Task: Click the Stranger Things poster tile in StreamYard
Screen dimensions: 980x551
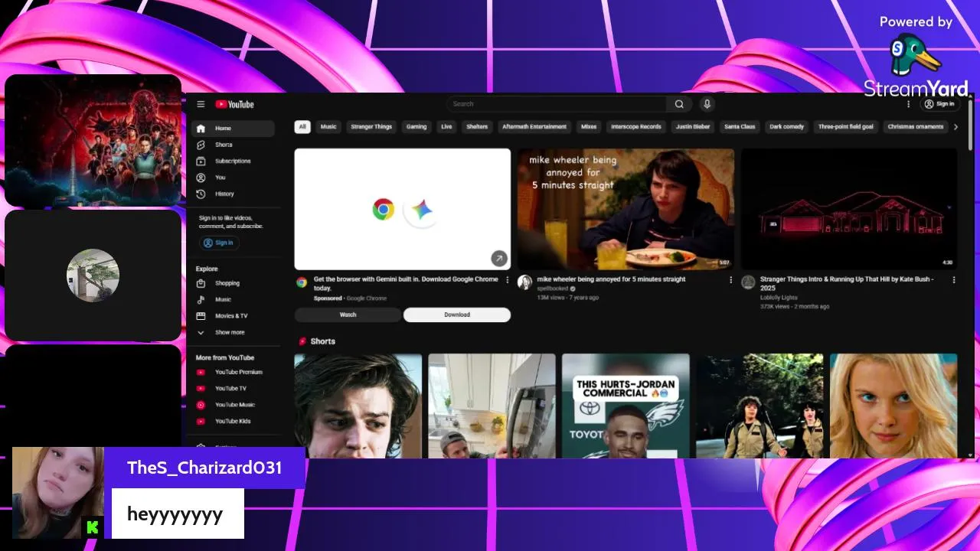Action: coord(93,140)
